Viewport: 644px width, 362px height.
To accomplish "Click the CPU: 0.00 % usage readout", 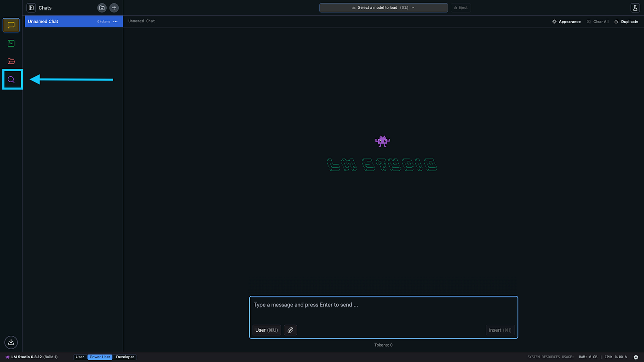I will point(615,357).
